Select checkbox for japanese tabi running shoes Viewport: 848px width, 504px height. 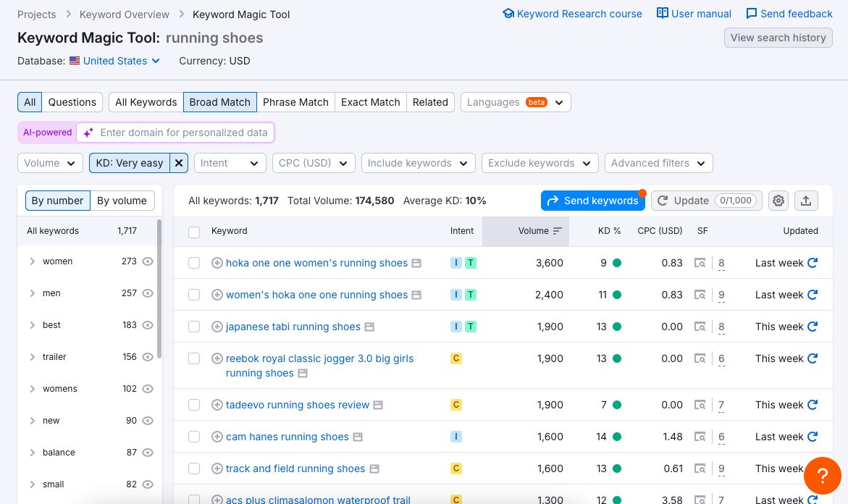194,327
